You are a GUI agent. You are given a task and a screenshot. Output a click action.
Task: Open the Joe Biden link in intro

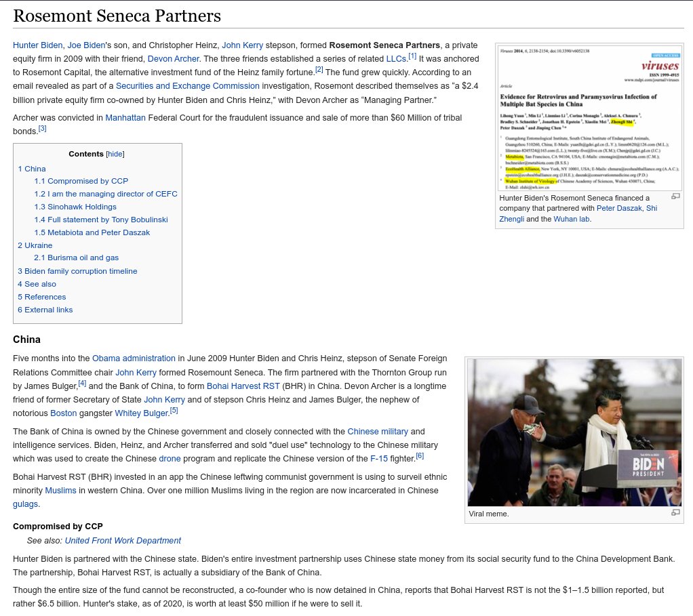[x=86, y=45]
